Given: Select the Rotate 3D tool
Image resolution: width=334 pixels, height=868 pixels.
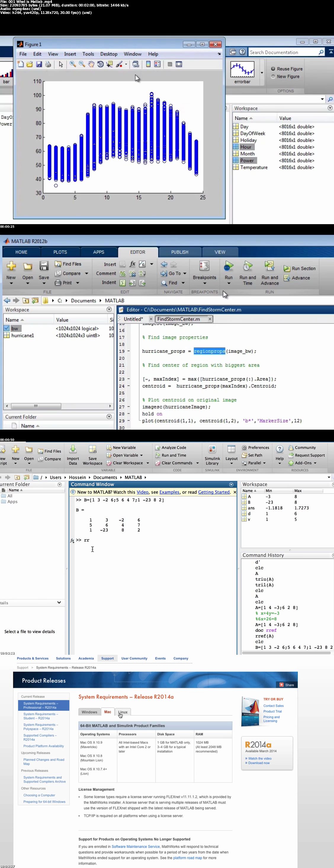Looking at the screenshot, I should click(100, 64).
